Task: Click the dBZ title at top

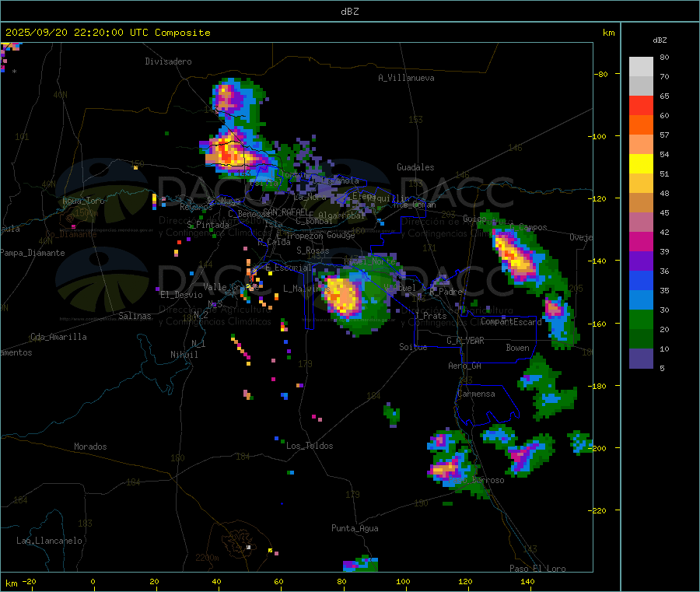Action: coord(349,11)
